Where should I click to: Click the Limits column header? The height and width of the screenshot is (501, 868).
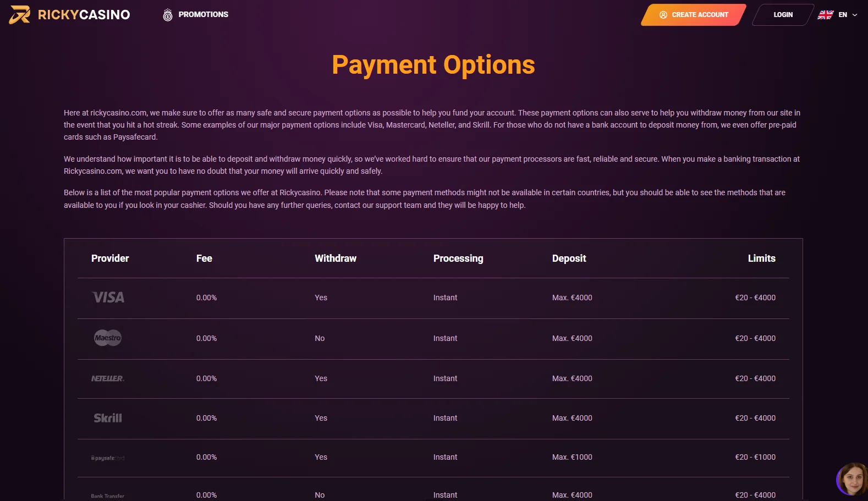coord(761,258)
